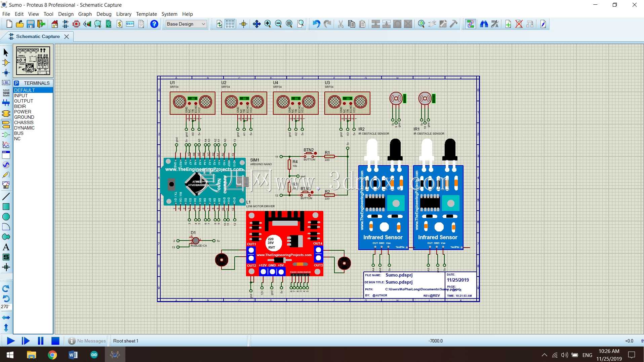Run the electrical rules check icon
Image resolution: width=644 pixels, height=362 pixels.
543,24
